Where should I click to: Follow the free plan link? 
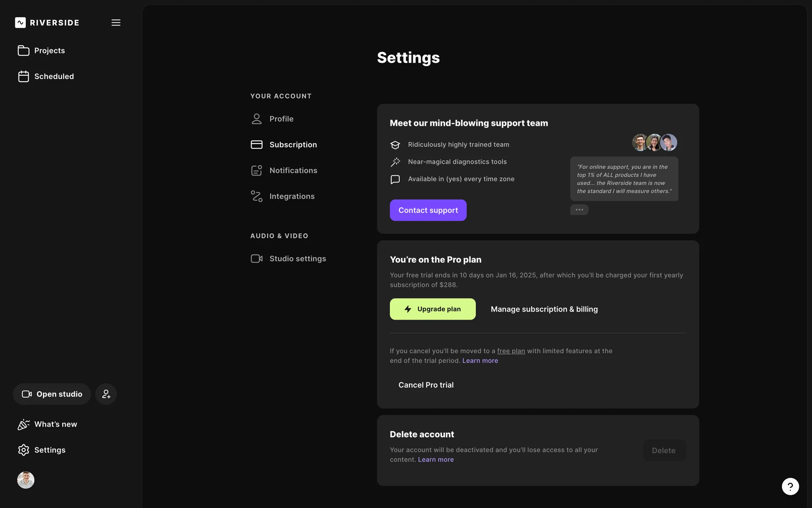(x=511, y=351)
